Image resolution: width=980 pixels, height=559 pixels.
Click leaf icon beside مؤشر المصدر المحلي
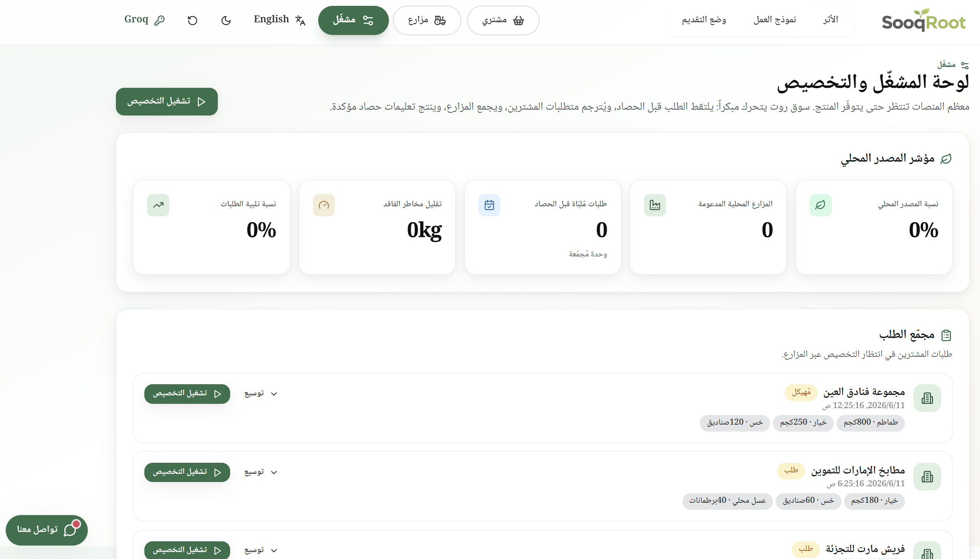pos(946,159)
